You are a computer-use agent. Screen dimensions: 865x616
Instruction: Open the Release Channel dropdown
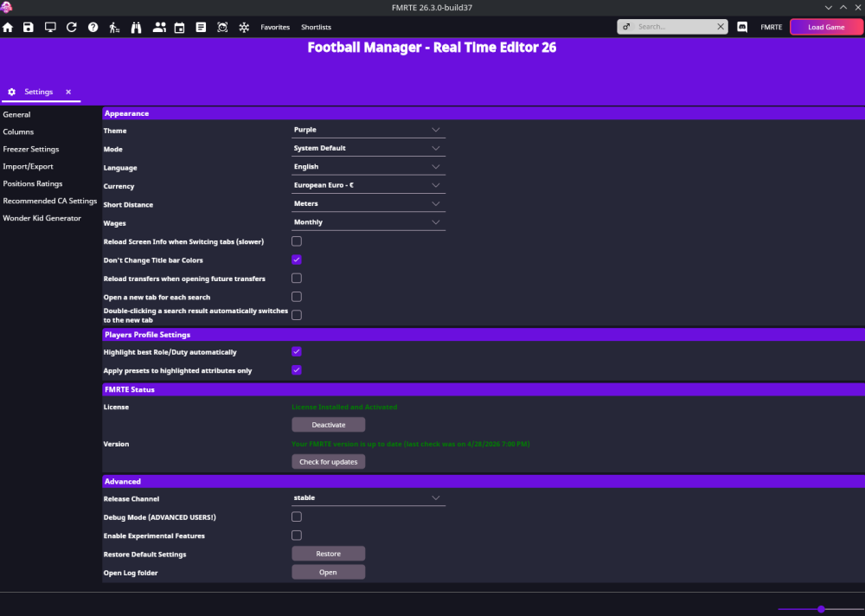coord(368,497)
